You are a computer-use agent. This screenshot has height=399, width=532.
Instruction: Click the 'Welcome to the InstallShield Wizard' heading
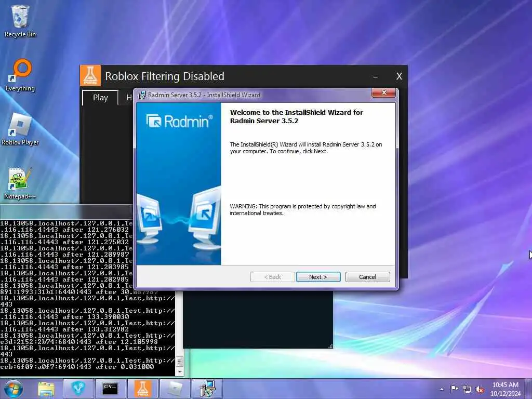click(296, 116)
